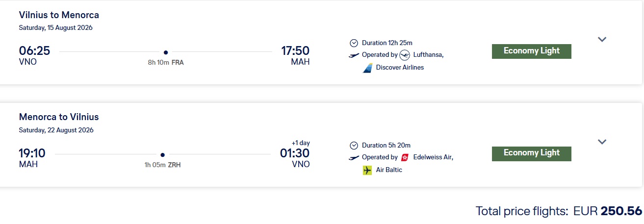Click the 06:25 VNO departure time

coord(34,51)
